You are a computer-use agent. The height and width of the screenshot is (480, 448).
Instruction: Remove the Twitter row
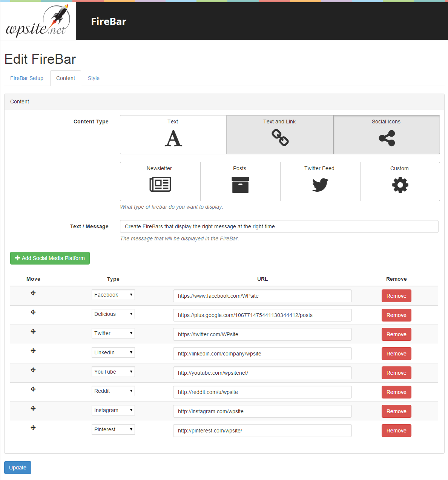coord(396,334)
